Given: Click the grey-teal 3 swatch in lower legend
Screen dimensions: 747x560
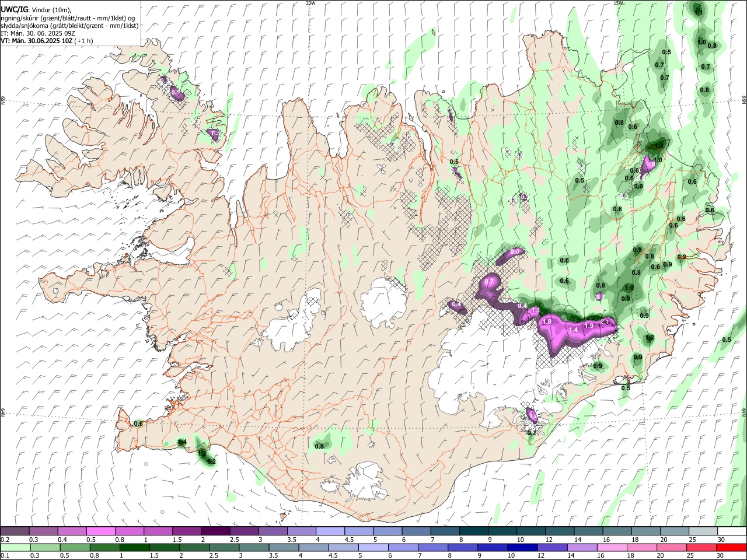Looking at the screenshot, I should click(x=254, y=548).
